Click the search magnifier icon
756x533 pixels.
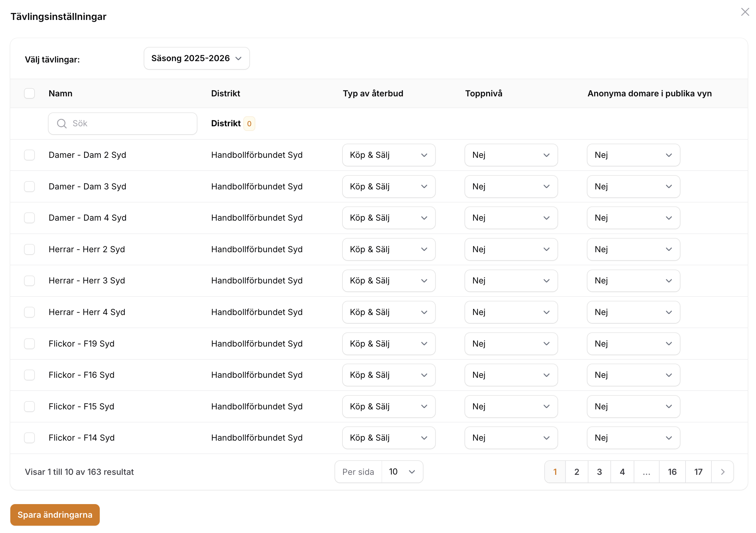[x=62, y=124]
